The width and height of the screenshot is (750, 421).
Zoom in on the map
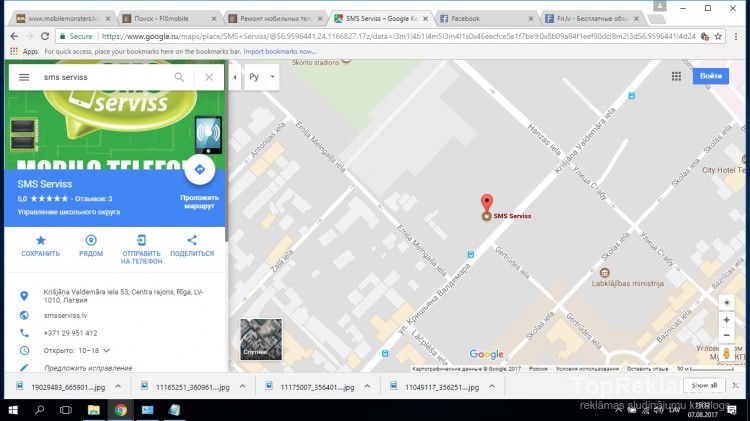click(727, 321)
